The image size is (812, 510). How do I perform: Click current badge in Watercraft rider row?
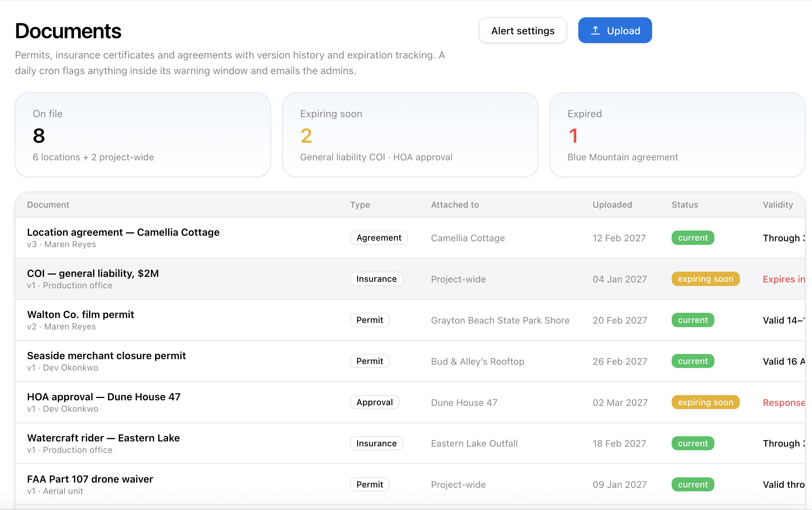pyautogui.click(x=692, y=443)
